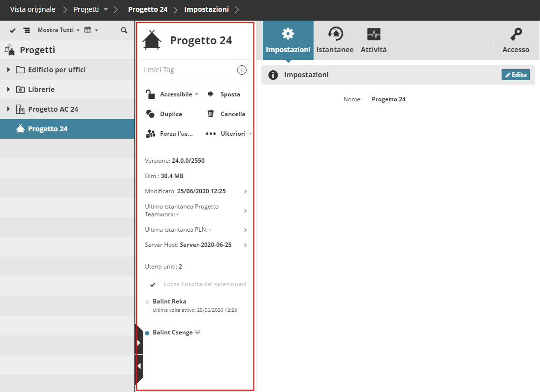Viewport: 540px width, 392px height.
Task: Expand the Progetto AC 24 item
Action: 8,109
